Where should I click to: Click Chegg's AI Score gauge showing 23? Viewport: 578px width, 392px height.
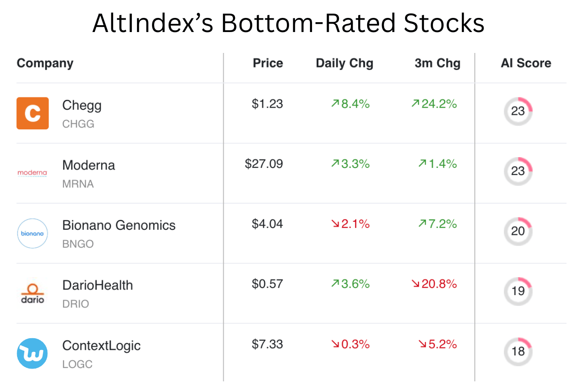(518, 111)
